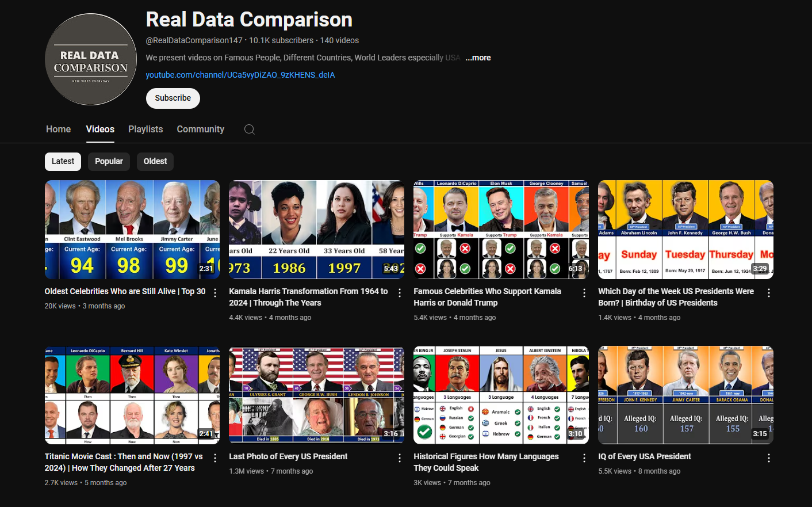Open options menu for Last Photo President video
This screenshot has height=507, width=812.
coord(400,458)
